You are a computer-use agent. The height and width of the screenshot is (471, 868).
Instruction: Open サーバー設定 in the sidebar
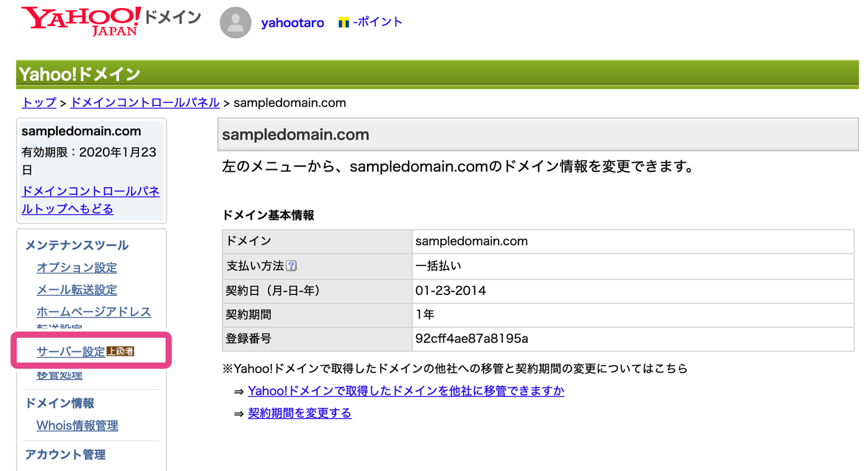click(x=71, y=352)
